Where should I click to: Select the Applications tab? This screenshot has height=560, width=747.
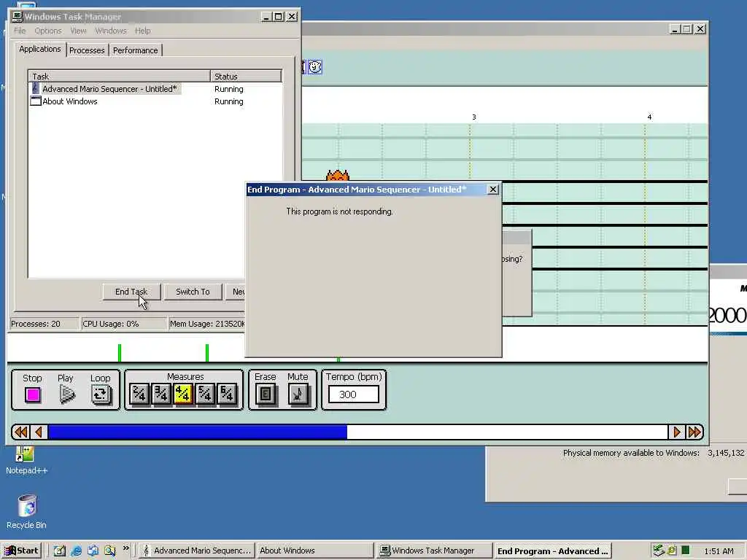pyautogui.click(x=40, y=49)
